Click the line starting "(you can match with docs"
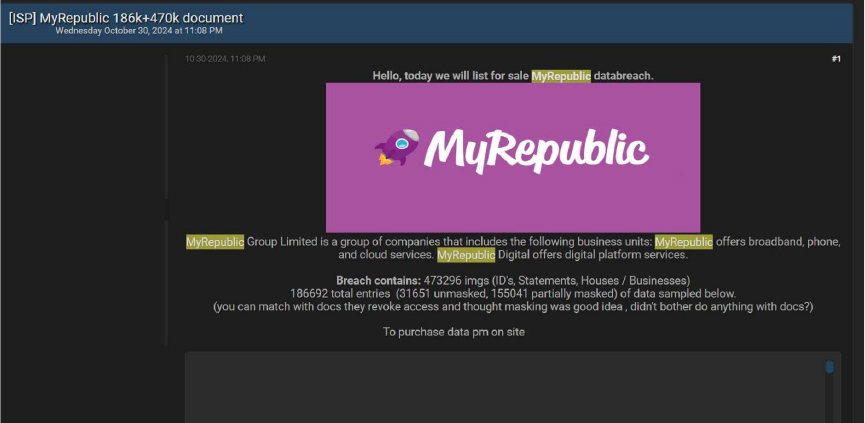The image size is (865, 423). [513, 307]
